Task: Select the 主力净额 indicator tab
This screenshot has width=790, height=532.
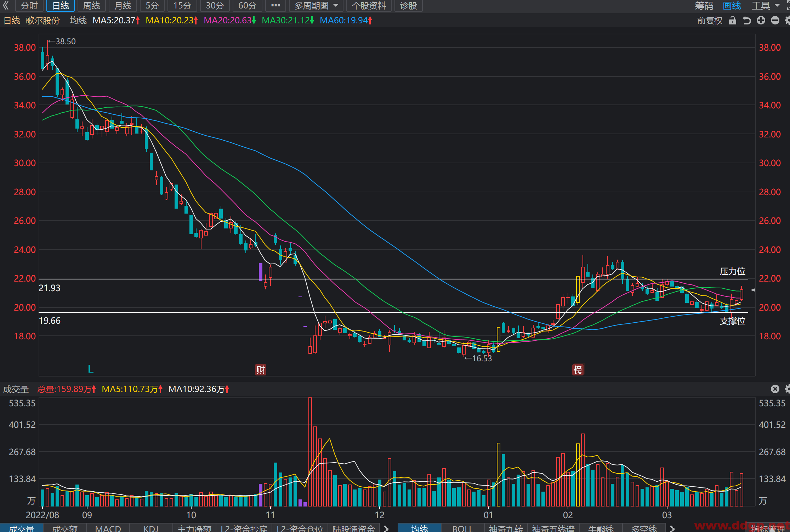Action: (x=194, y=528)
